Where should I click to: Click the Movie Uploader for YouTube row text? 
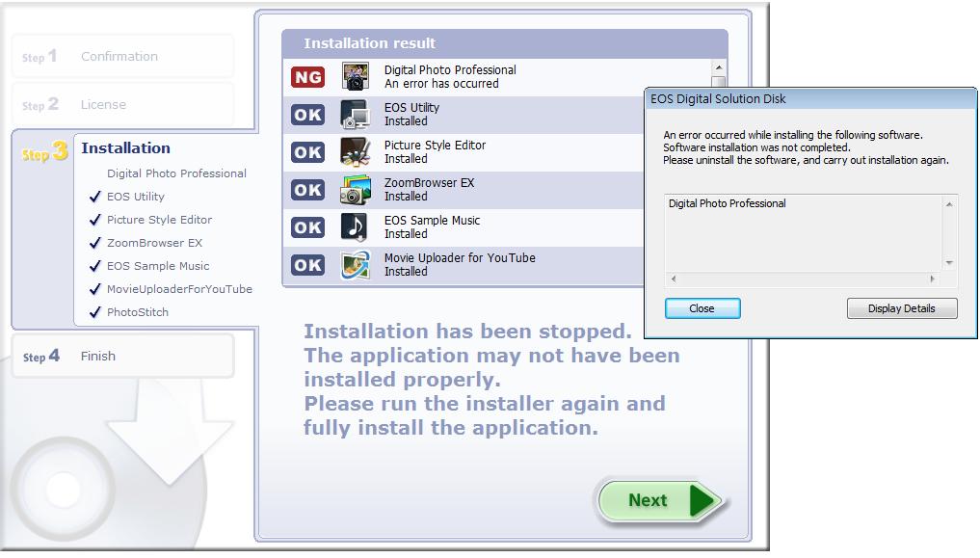click(x=460, y=264)
